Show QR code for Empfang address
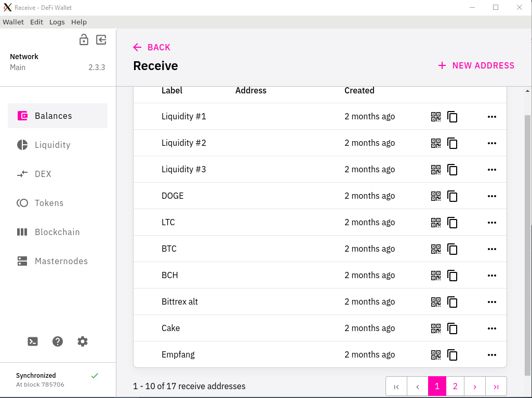Image resolution: width=532 pixels, height=398 pixels. pyautogui.click(x=436, y=354)
